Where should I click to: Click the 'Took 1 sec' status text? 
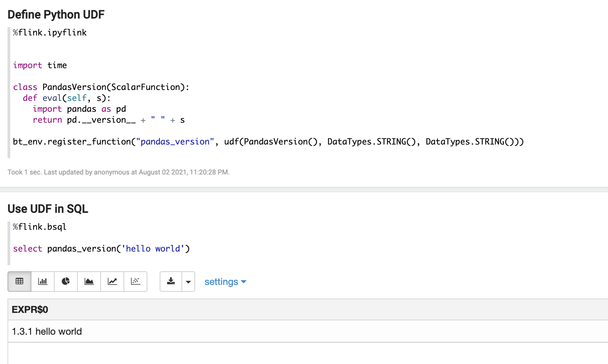(118, 172)
